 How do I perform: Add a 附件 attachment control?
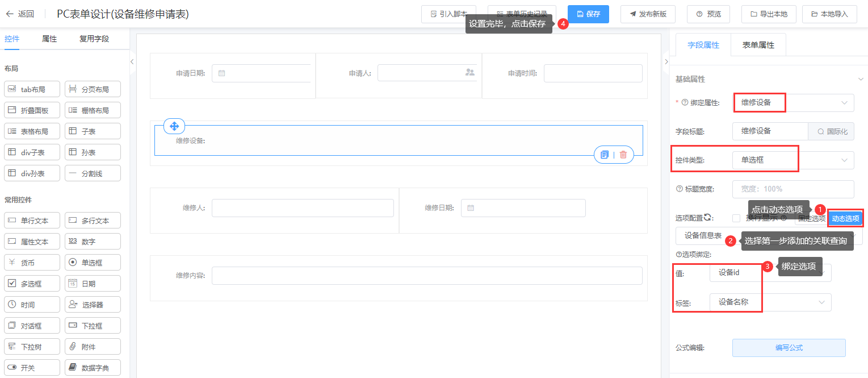tap(93, 347)
